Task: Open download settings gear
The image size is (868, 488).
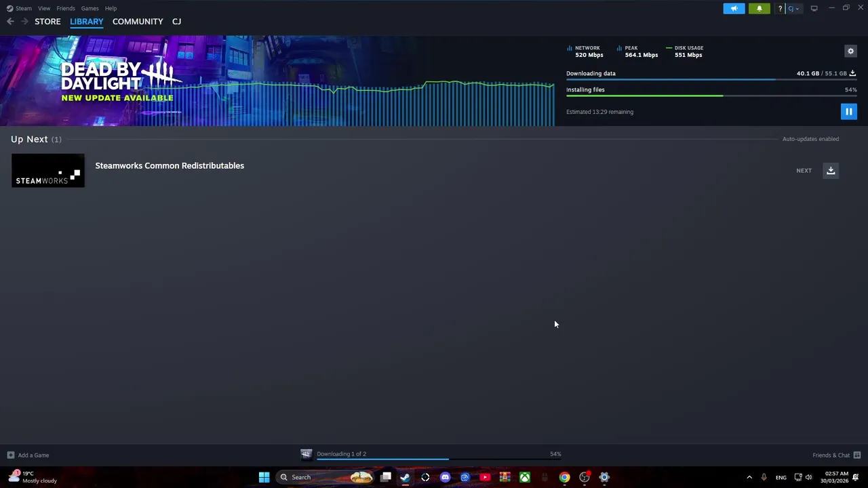Action: click(850, 51)
